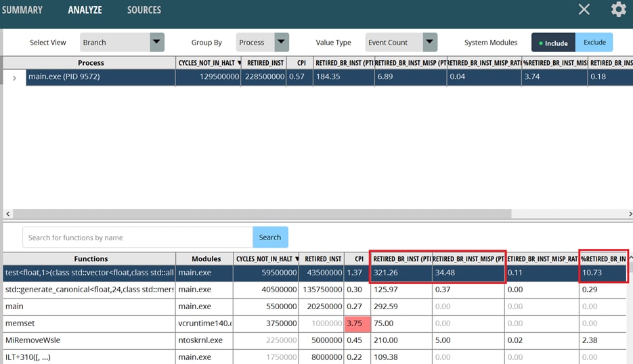Viewport: 633px width, 364px height.
Task: Sort process table by CYCLES_NOT_IN_HALT column
Action: (209, 63)
